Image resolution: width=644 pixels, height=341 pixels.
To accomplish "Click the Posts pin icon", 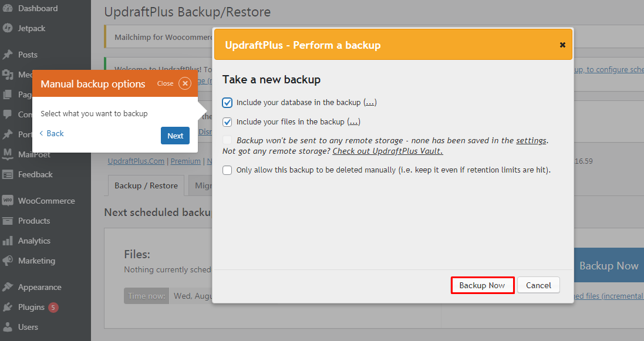I will point(8,55).
